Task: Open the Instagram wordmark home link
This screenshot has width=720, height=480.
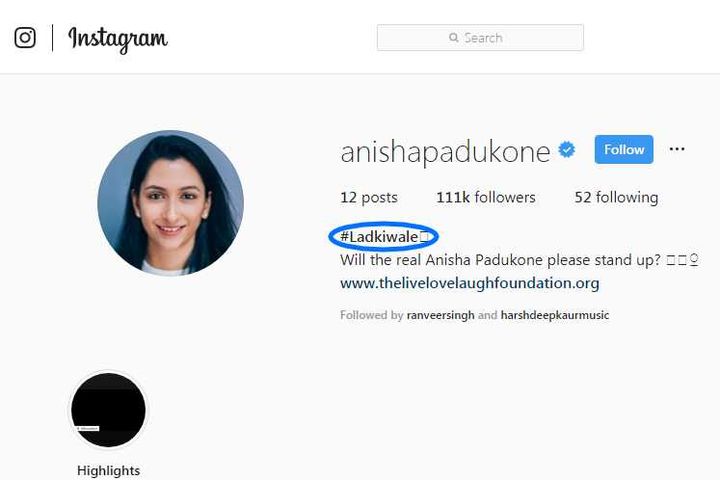Action: [118, 40]
